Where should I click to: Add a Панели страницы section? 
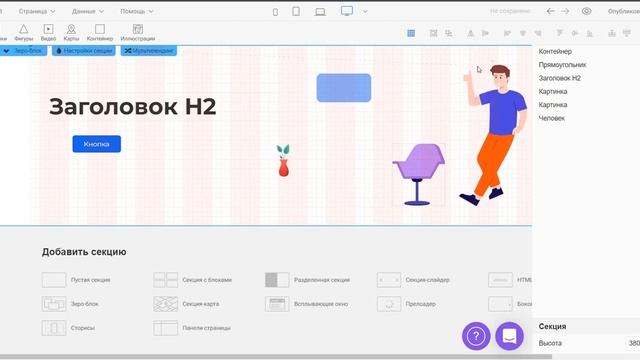coord(192,328)
